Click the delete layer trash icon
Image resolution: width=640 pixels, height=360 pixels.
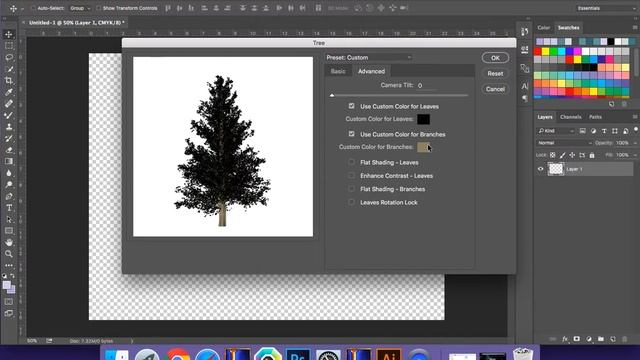624,339
